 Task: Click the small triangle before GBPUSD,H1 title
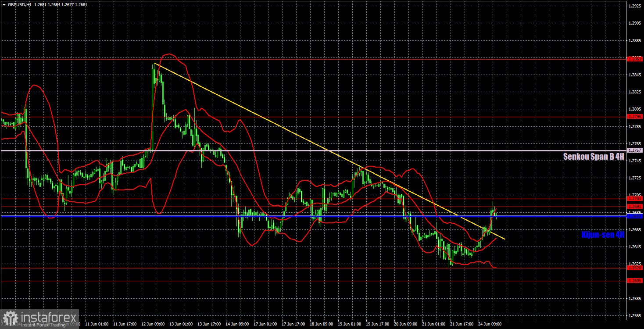click(4, 4)
